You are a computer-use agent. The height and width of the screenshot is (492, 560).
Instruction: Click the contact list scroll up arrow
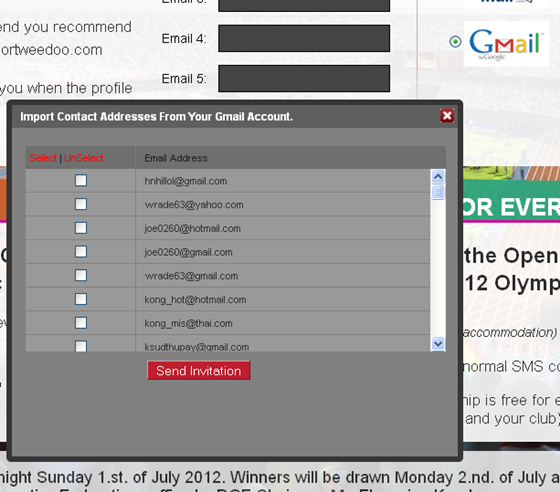click(438, 176)
